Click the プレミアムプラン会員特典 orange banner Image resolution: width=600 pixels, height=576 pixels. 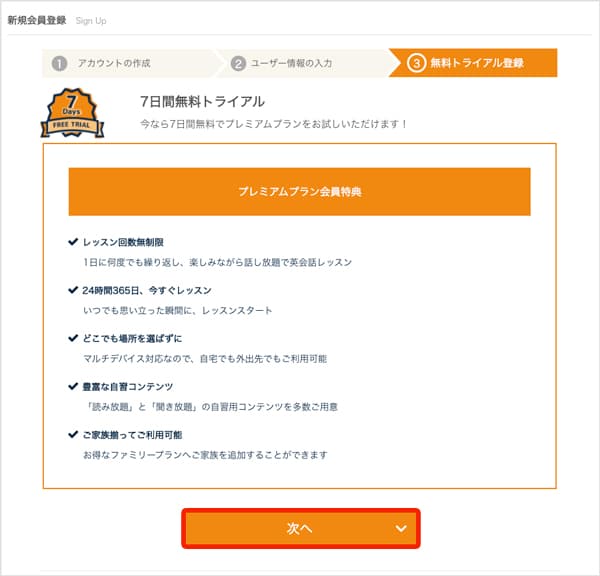300,191
